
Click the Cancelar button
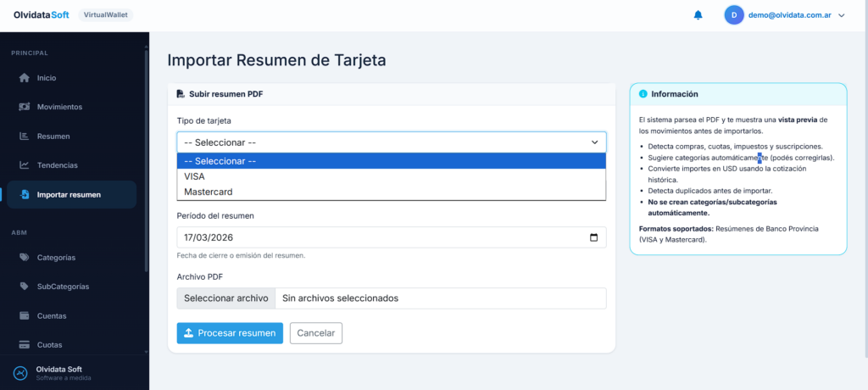tap(316, 333)
